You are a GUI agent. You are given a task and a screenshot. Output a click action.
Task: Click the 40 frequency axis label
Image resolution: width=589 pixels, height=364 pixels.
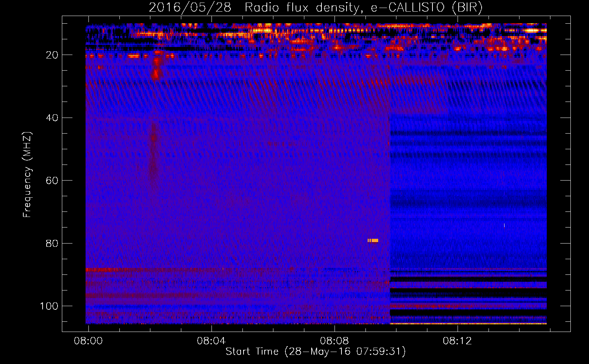click(52, 118)
